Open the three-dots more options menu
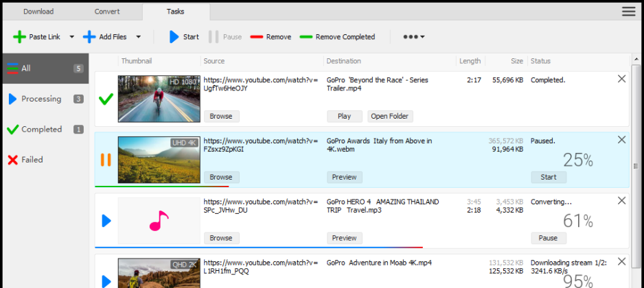The image size is (644, 288). click(x=413, y=37)
